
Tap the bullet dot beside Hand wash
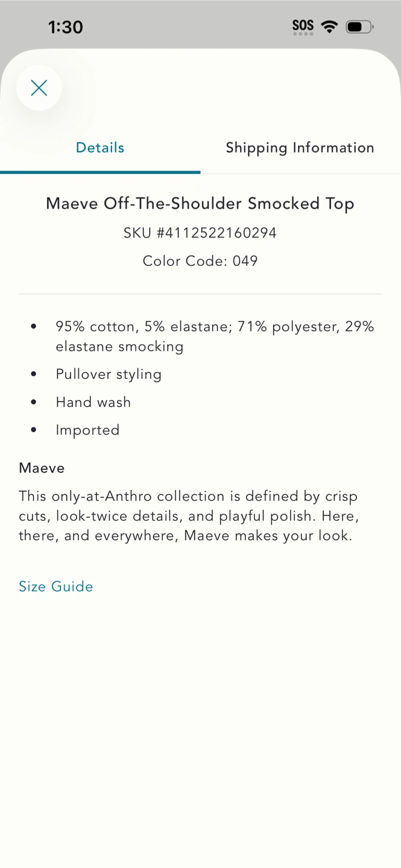[x=34, y=402]
